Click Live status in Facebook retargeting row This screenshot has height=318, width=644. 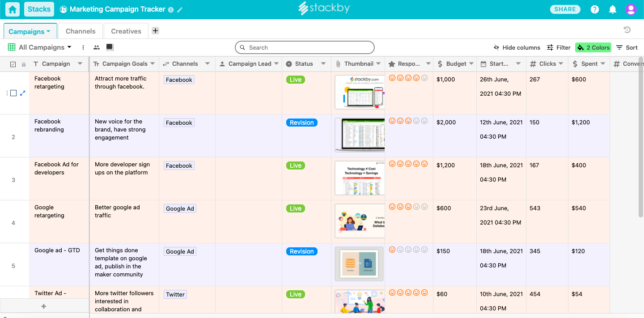coord(296,80)
